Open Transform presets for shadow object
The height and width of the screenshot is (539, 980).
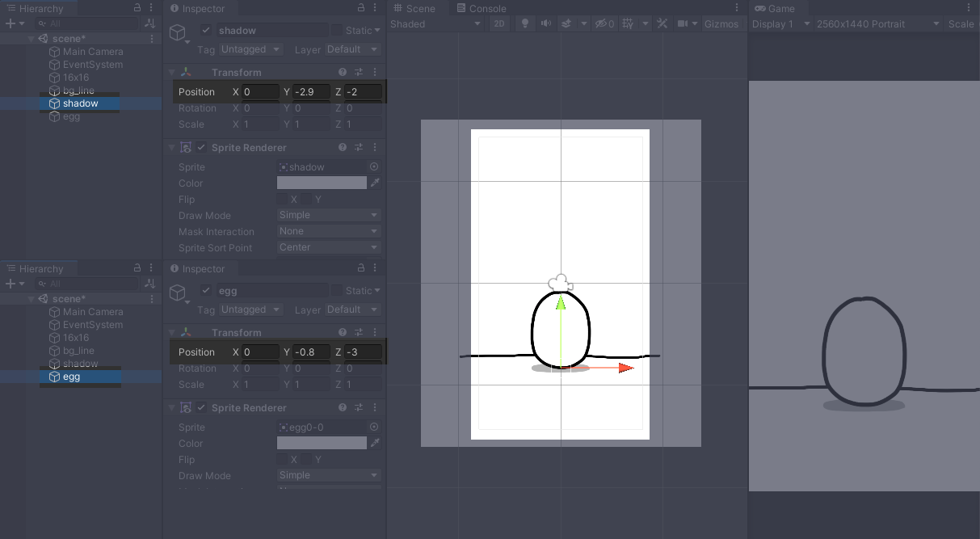pos(359,72)
